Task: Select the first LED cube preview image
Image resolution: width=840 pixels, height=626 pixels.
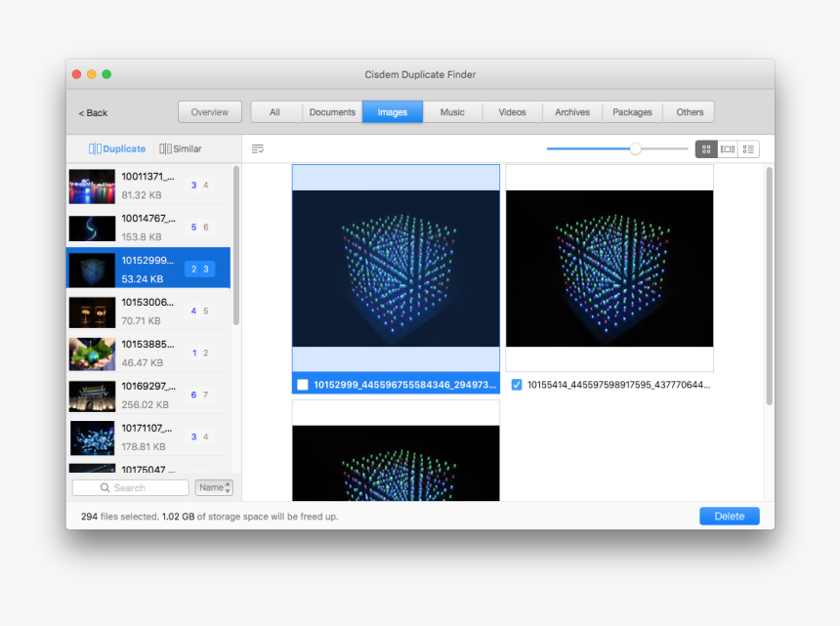Action: click(396, 269)
